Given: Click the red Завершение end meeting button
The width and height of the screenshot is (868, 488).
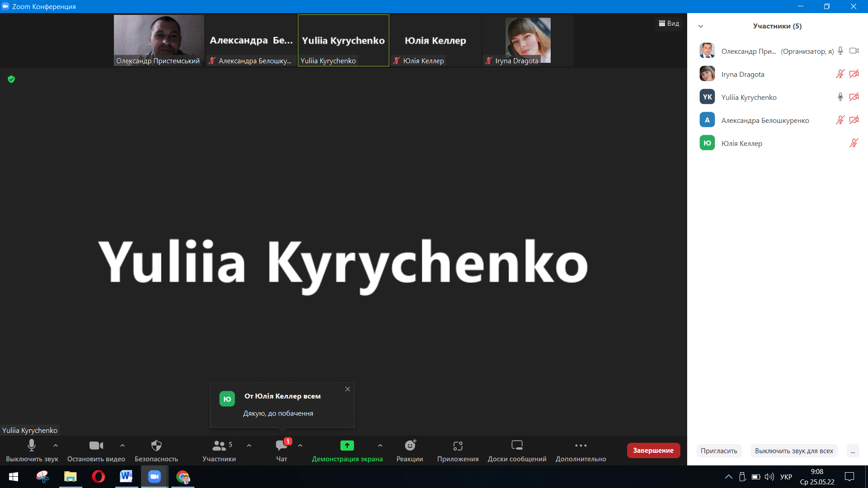Looking at the screenshot, I should point(653,450).
